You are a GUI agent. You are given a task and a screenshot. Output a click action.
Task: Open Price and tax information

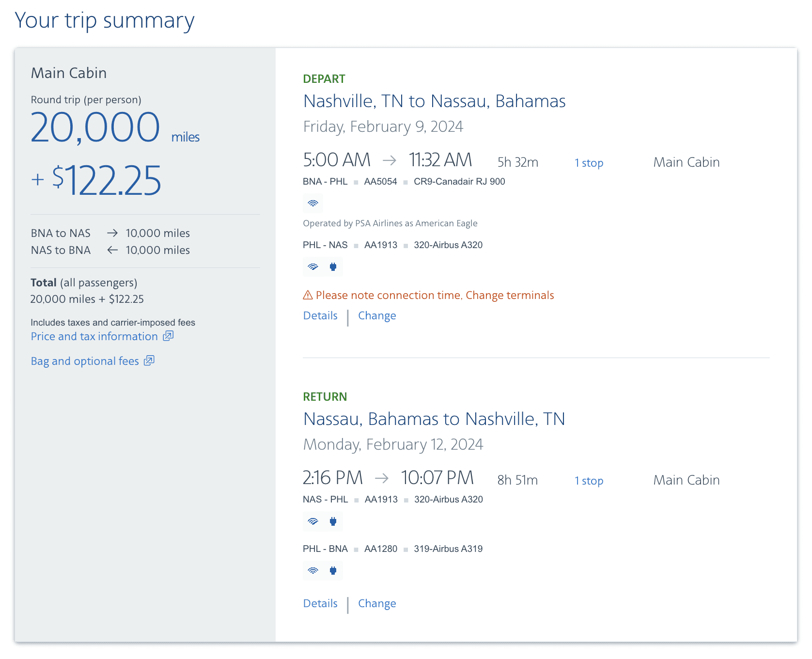(x=94, y=336)
